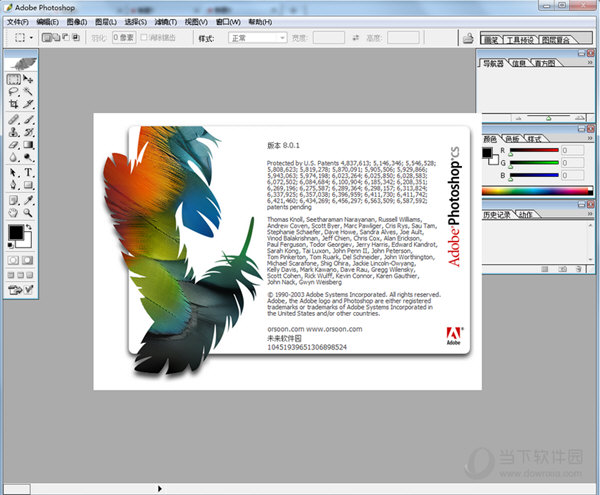This screenshot has height=495, width=600.
Task: Select the Lasso tool
Action: tap(13, 92)
